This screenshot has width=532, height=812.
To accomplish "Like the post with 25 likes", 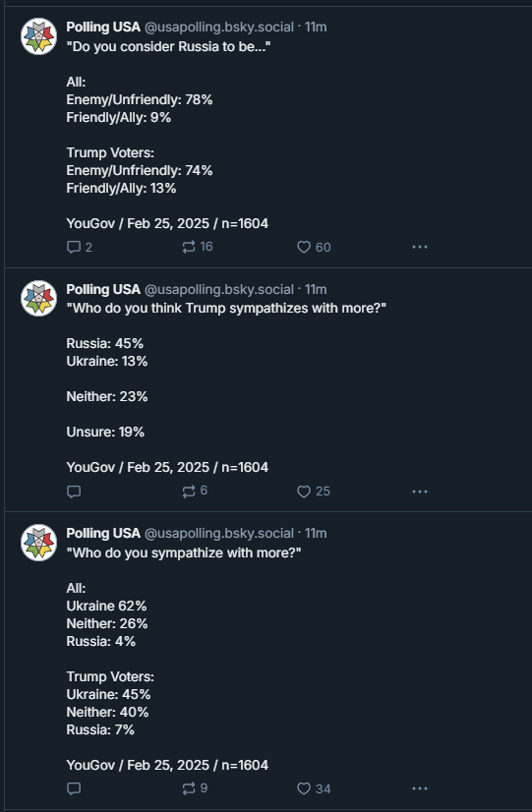I will coord(314,492).
